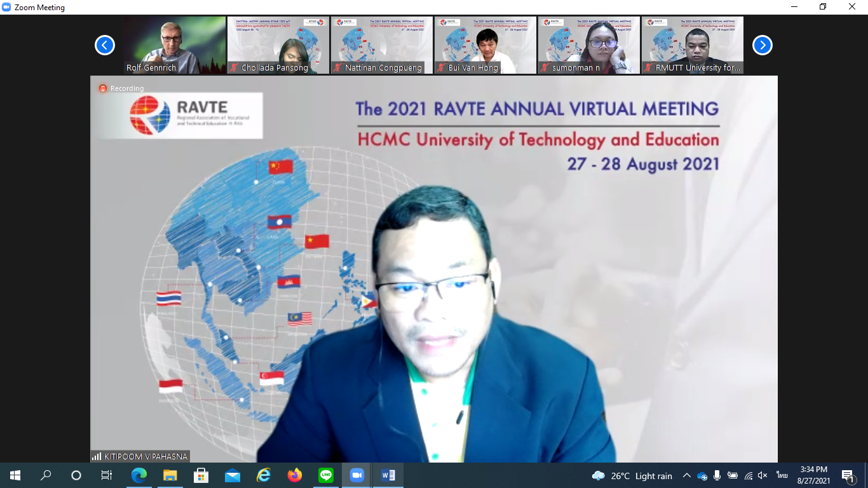868x488 pixels.
Task: Launch Microsoft Edge from the taskbar
Action: point(139,475)
